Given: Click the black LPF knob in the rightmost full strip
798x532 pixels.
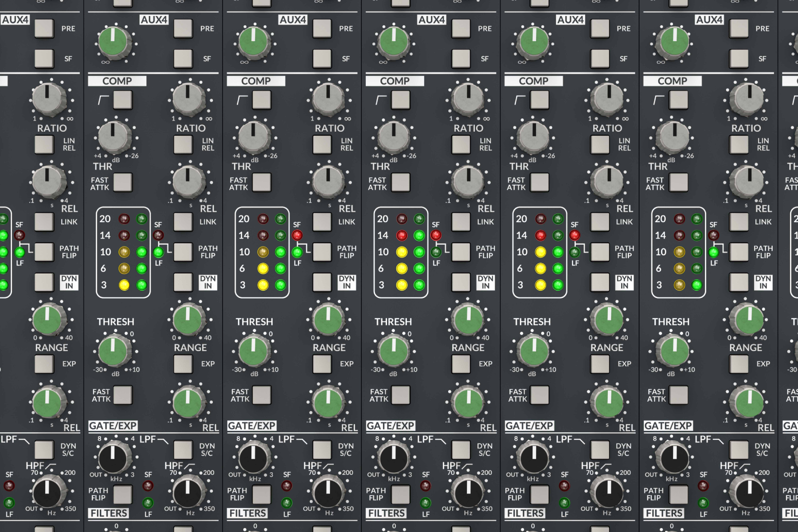Looking at the screenshot, I should pos(673,458).
